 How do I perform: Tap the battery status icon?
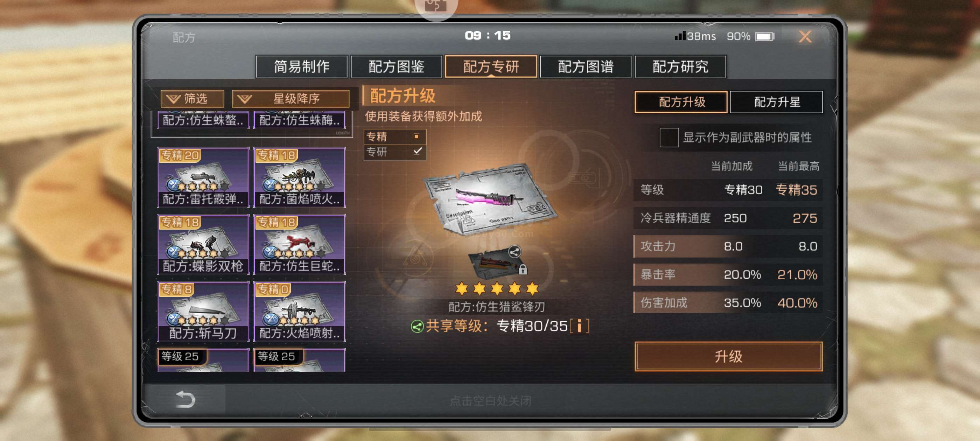764,36
